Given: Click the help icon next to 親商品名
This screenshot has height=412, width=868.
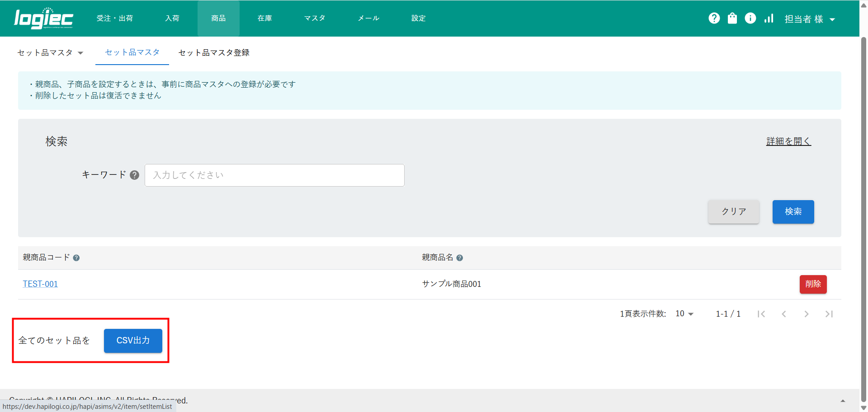Looking at the screenshot, I should point(459,258).
